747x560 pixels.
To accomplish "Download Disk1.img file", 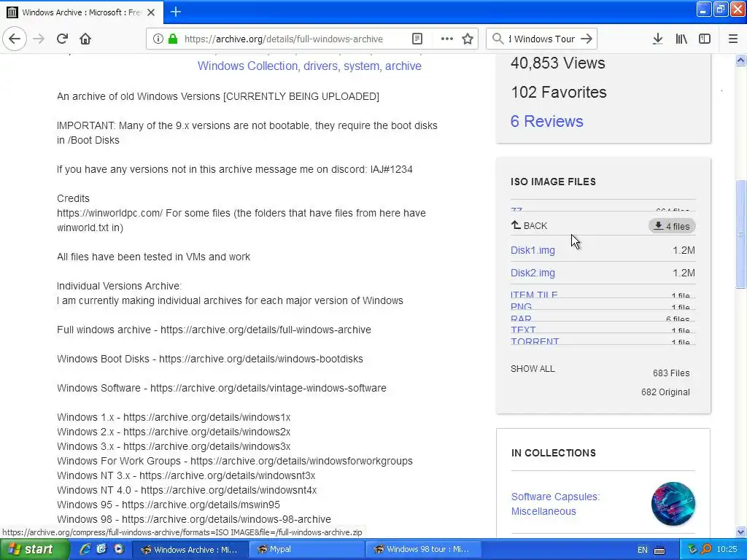I will point(533,250).
